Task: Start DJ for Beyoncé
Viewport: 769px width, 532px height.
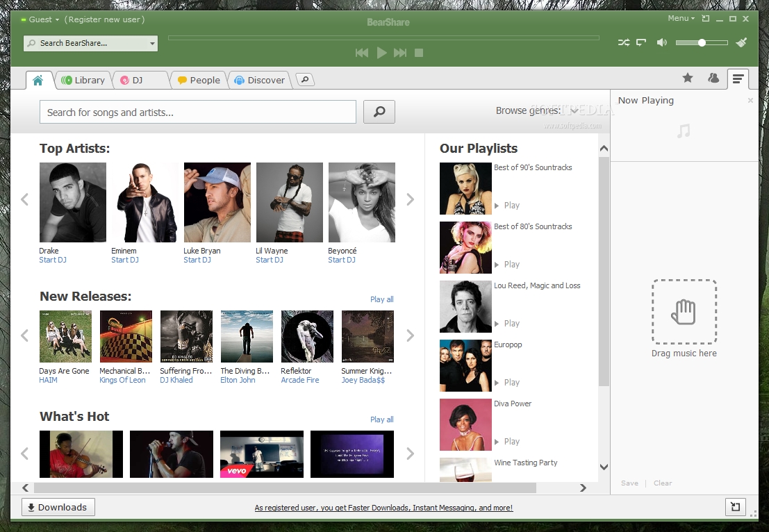Action: (x=342, y=260)
